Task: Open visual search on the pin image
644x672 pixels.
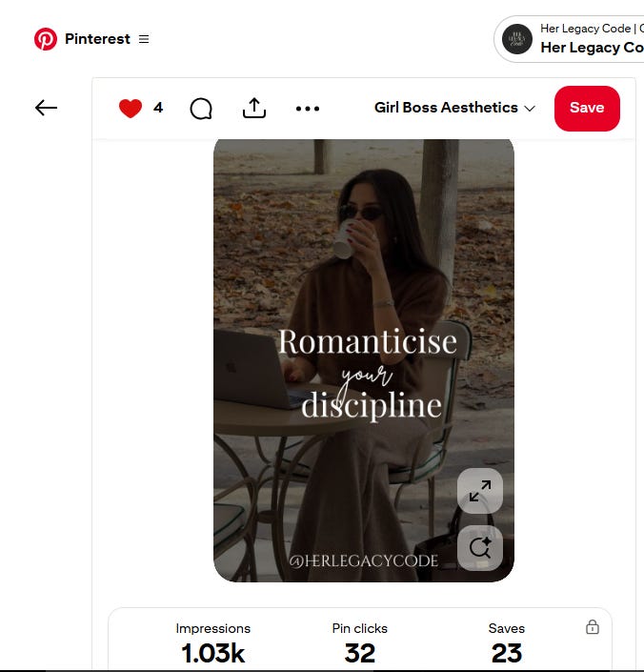Action: (480, 548)
